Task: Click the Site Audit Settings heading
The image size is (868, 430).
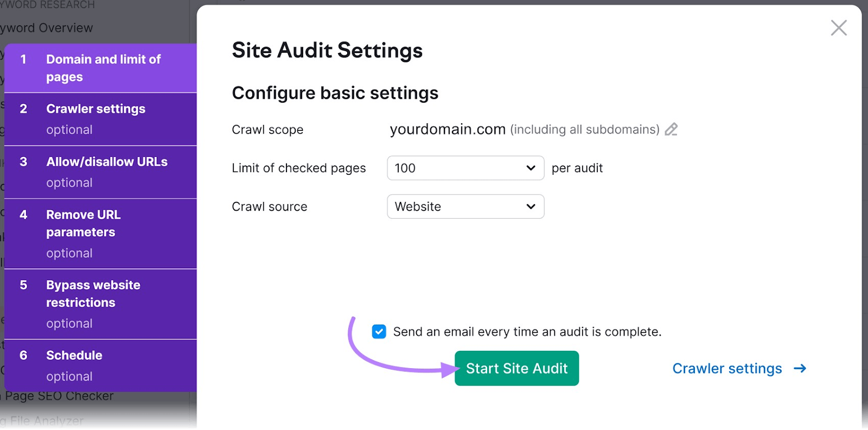Action: [x=327, y=50]
